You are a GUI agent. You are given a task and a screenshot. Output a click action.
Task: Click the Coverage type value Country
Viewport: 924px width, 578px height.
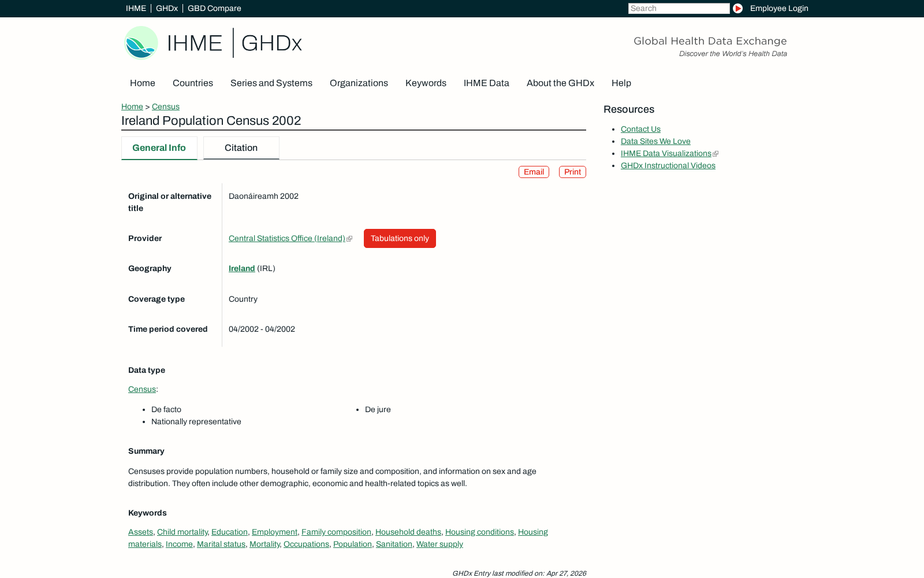click(x=243, y=299)
